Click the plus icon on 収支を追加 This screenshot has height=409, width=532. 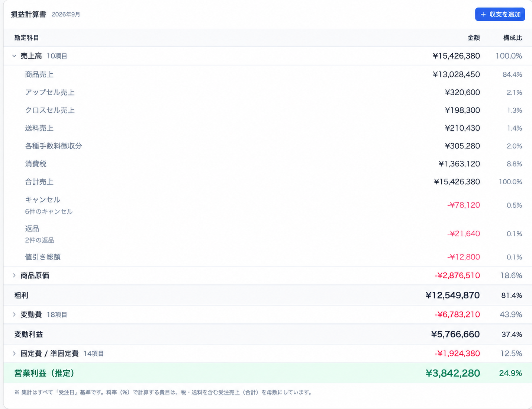[x=483, y=15]
